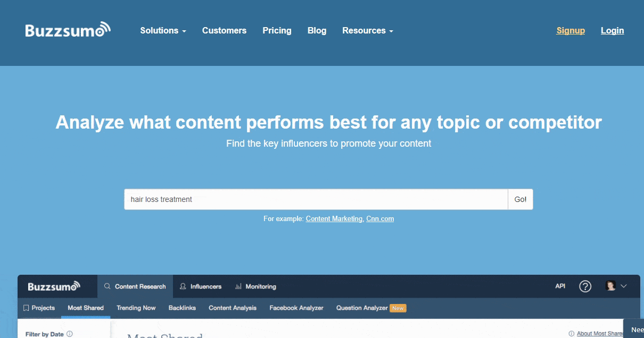Click the Content Marketing example link
The image size is (644, 338).
[x=334, y=218]
